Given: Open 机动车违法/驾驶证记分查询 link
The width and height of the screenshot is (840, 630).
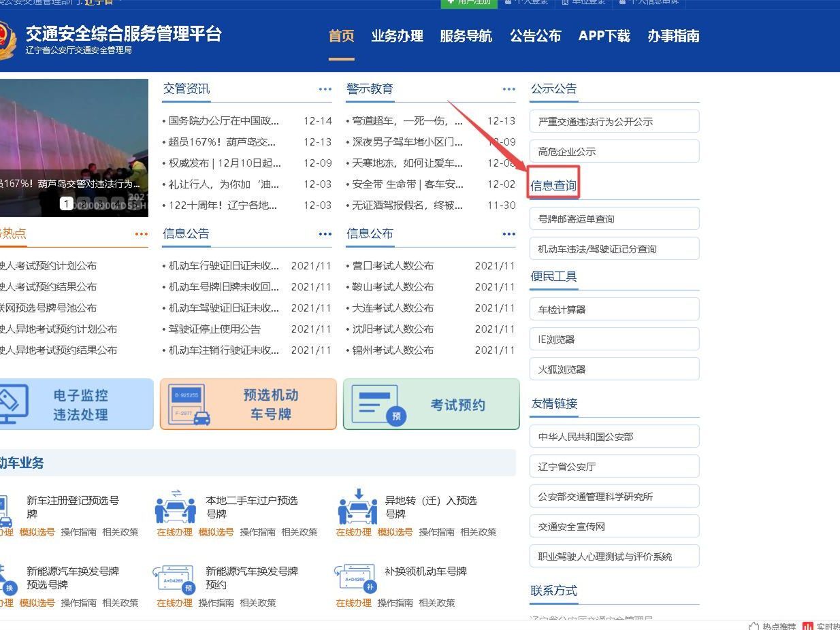Looking at the screenshot, I should [613, 248].
